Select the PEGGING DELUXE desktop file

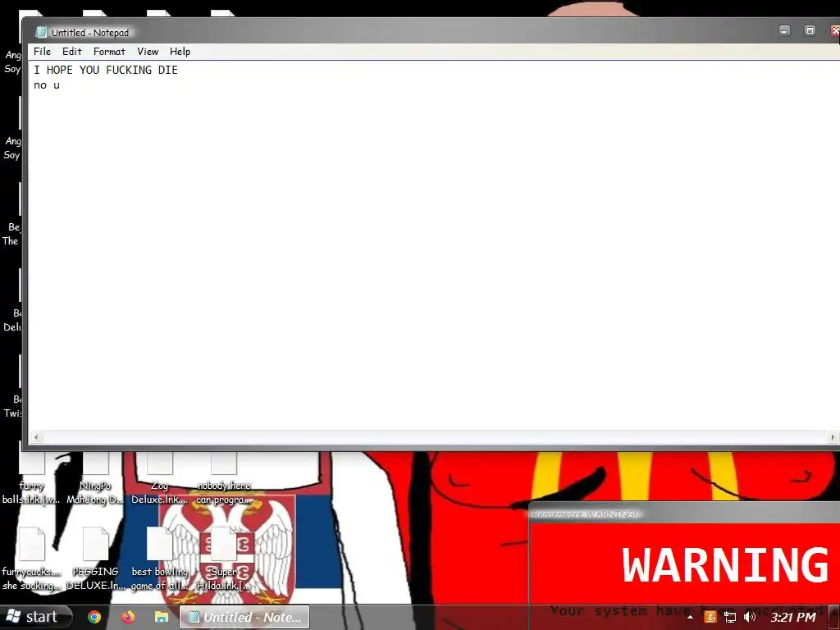95,558
